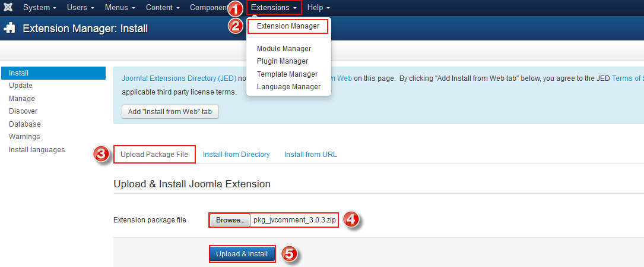The width and height of the screenshot is (644, 267).
Task: Expand the Users menu
Action: [81, 8]
